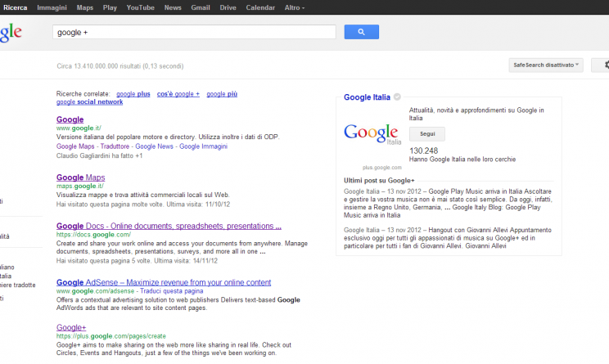This screenshot has height=364, width=609.
Task: Click the 'Circa 13.410.000.000 risultati' stats text
Action: 120,66
